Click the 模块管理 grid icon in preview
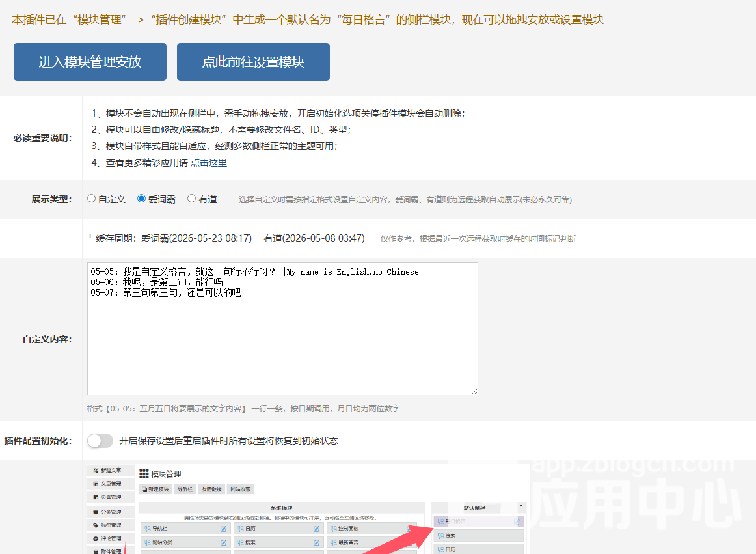Screen dimensions: 756x554 point(144,474)
